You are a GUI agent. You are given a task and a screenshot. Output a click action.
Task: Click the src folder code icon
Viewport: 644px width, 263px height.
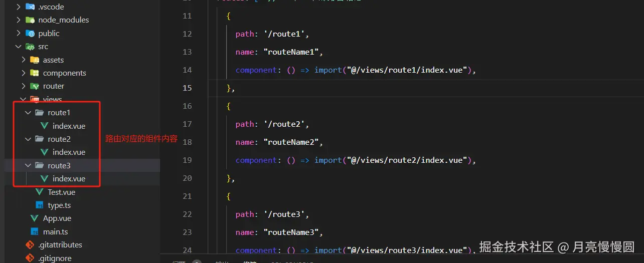pyautogui.click(x=30, y=47)
